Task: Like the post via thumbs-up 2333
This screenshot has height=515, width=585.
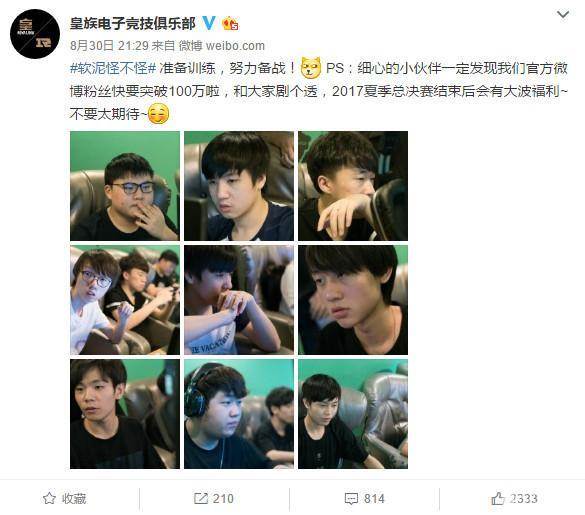Action: (x=514, y=498)
